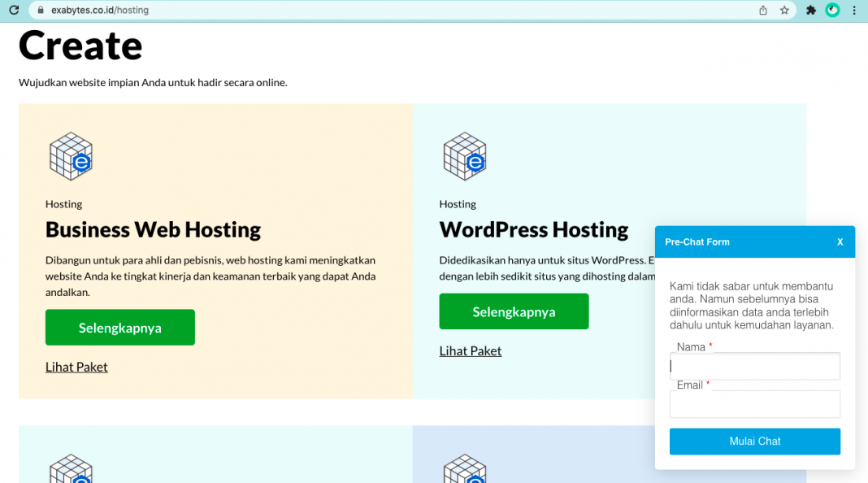Open Lihat Paket link for WordPress Hosting
This screenshot has height=483, width=868.
pos(471,350)
